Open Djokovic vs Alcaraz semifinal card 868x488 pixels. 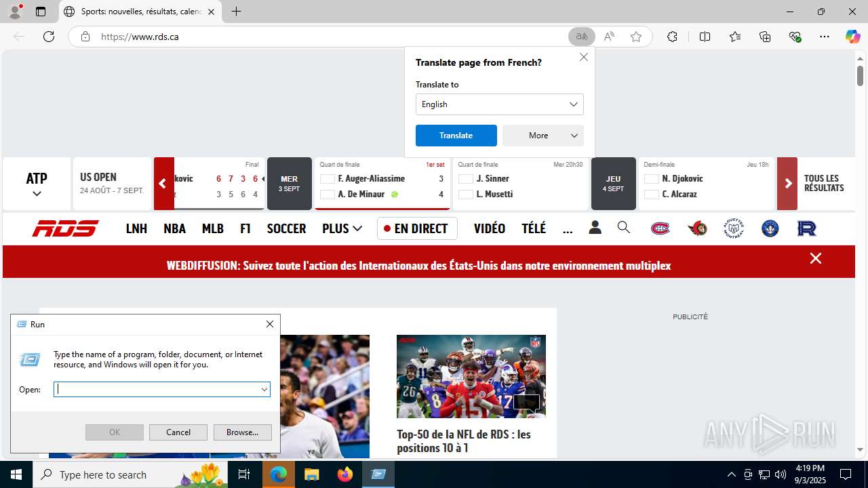coord(707,184)
